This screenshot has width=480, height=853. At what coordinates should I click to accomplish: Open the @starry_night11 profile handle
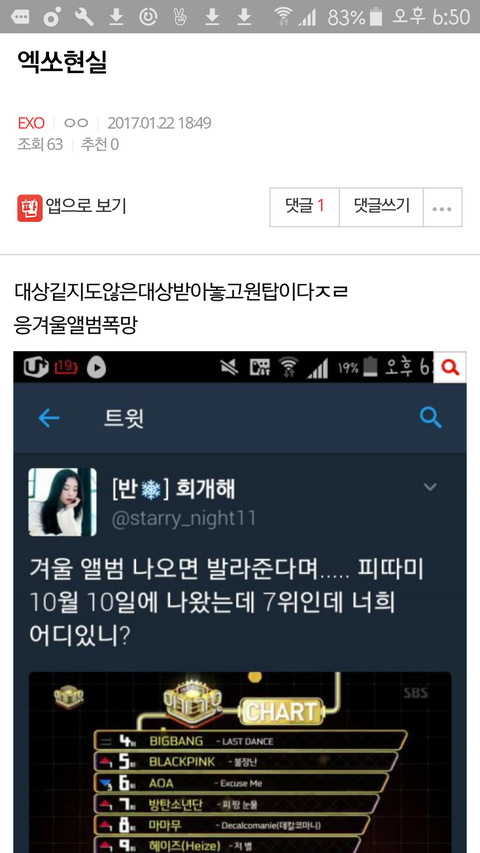point(183,518)
